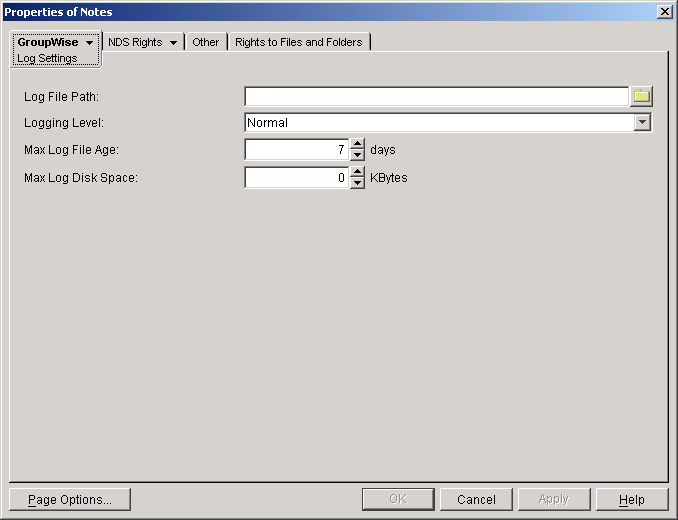Close the Properties of Notes window
The height and width of the screenshot is (520, 678).
pos(664,12)
